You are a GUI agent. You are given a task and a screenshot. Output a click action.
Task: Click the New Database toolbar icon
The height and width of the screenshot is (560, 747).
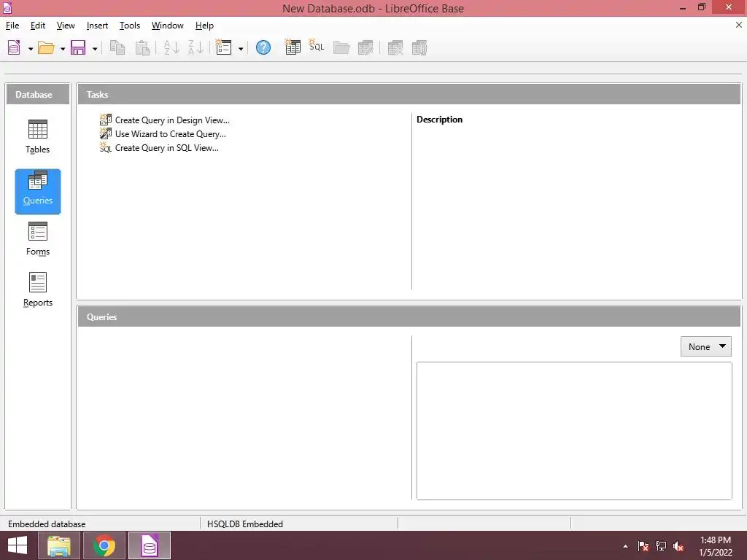(15, 47)
